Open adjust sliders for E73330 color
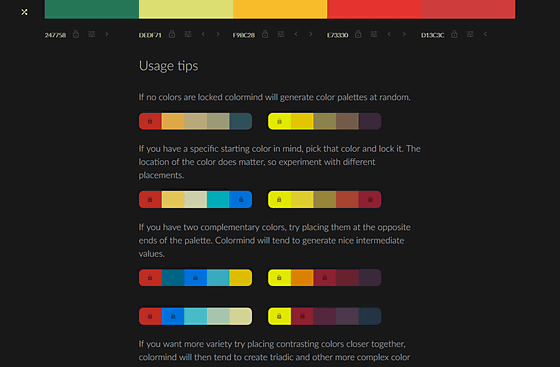This screenshot has height=367, width=560. (374, 34)
